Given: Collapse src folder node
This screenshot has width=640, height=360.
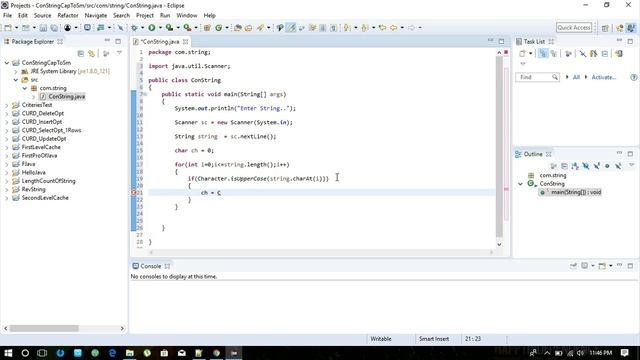Looking at the screenshot, I should pos(16,80).
